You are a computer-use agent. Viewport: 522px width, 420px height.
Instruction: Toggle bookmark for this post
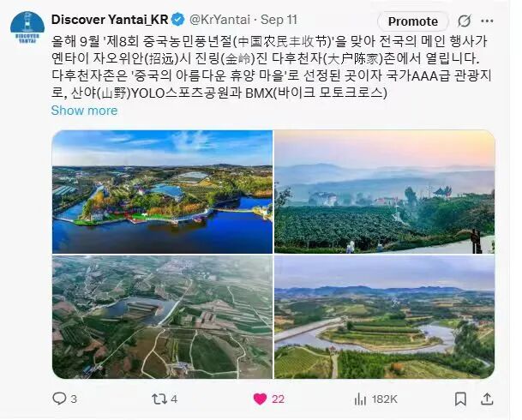(460, 399)
